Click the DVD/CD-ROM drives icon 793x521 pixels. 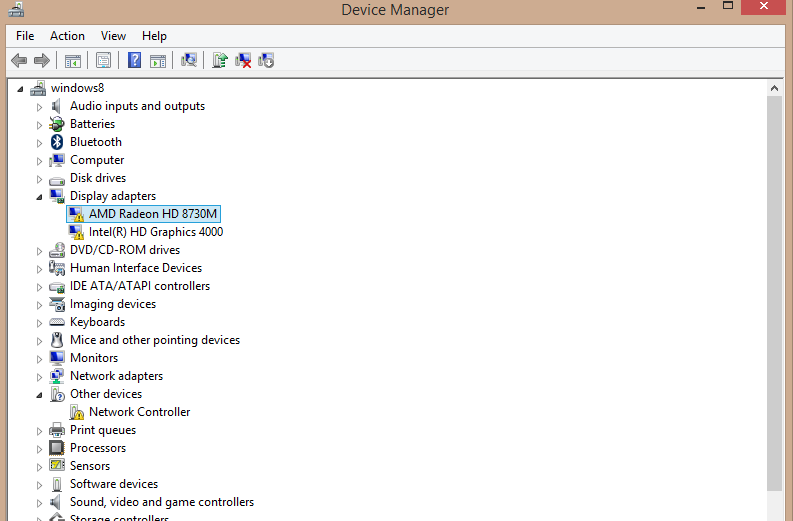pos(57,250)
